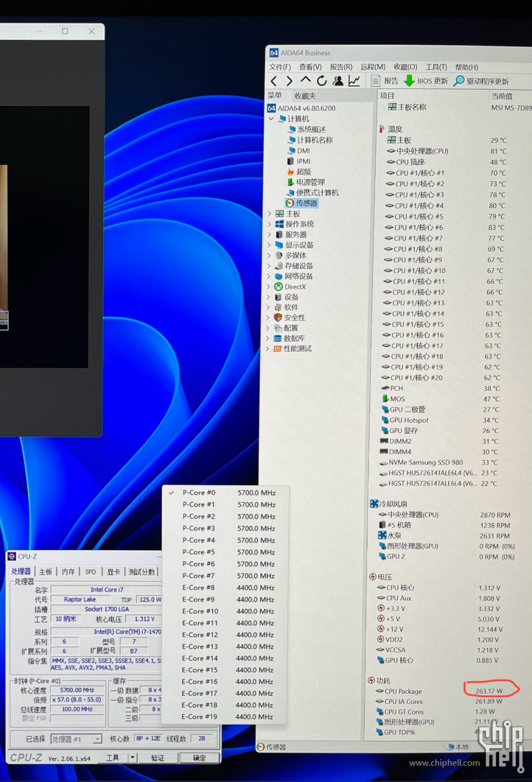Expand the 操作系统 tree node
Screen dimensions: 532x782
[x=270, y=224]
